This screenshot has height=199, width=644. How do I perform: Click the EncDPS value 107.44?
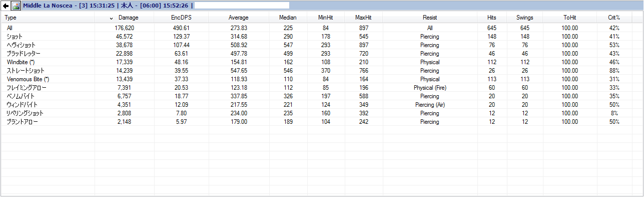181,45
